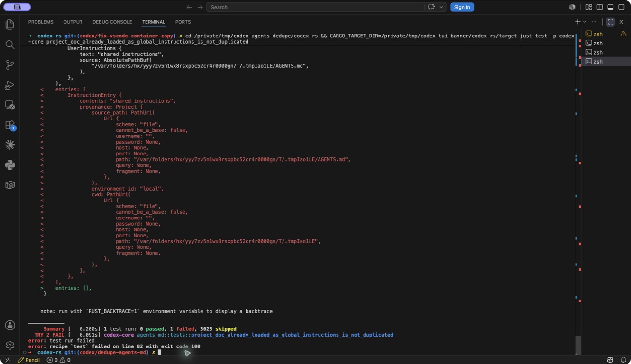
Task: Open the chat icon beside search bar
Action: coord(431,7)
